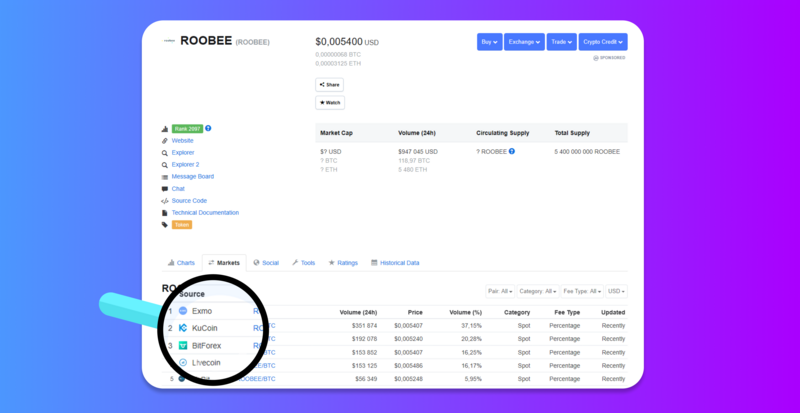800x413 pixels.
Task: Click the $0,005486 price cell
Action: (408, 366)
